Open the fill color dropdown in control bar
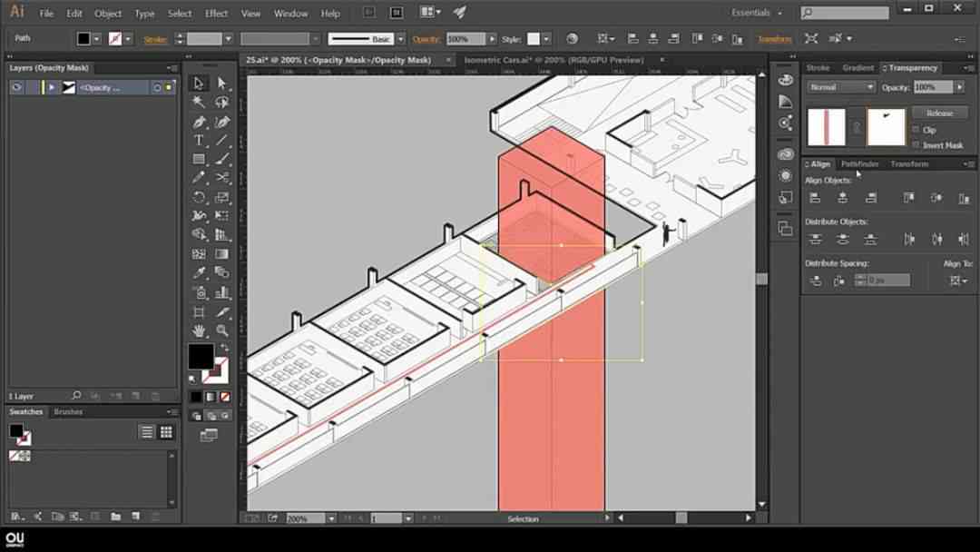Image resolution: width=980 pixels, height=552 pixels. pos(97,39)
